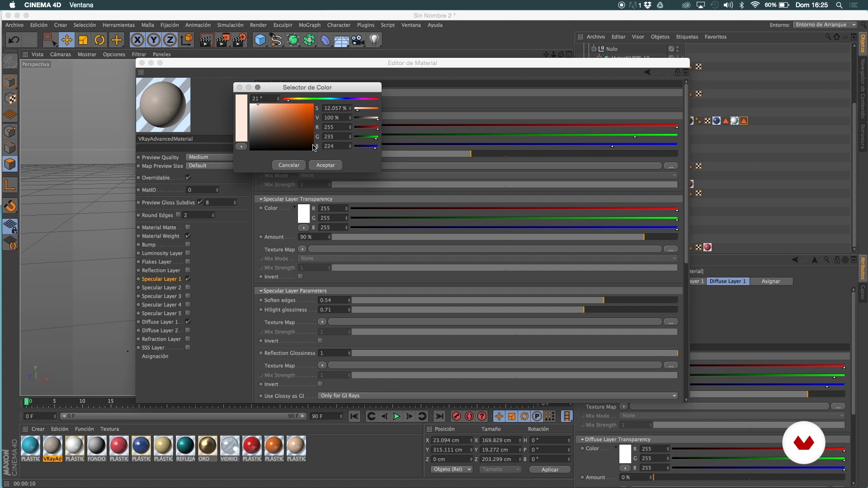Viewport: 868px width, 488px height.
Task: Toggle the Material Weight checkbox
Action: point(188,236)
